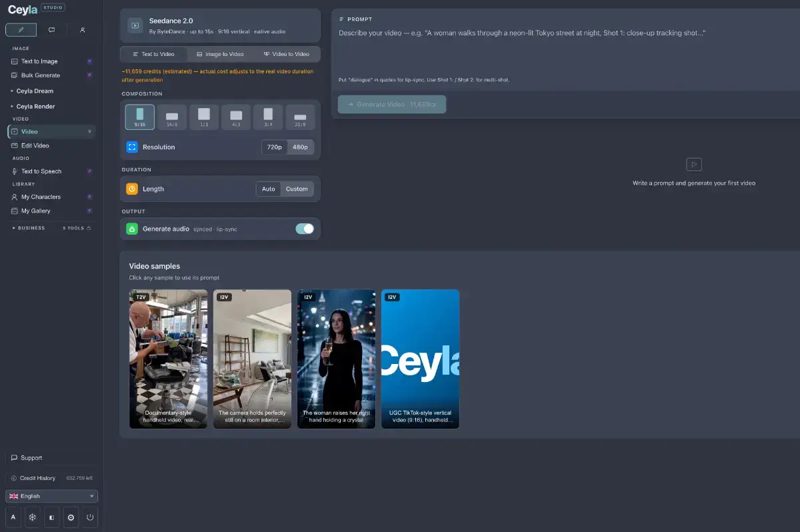This screenshot has width=800, height=532.
Task: Open the Credit History link
Action: coord(37,478)
